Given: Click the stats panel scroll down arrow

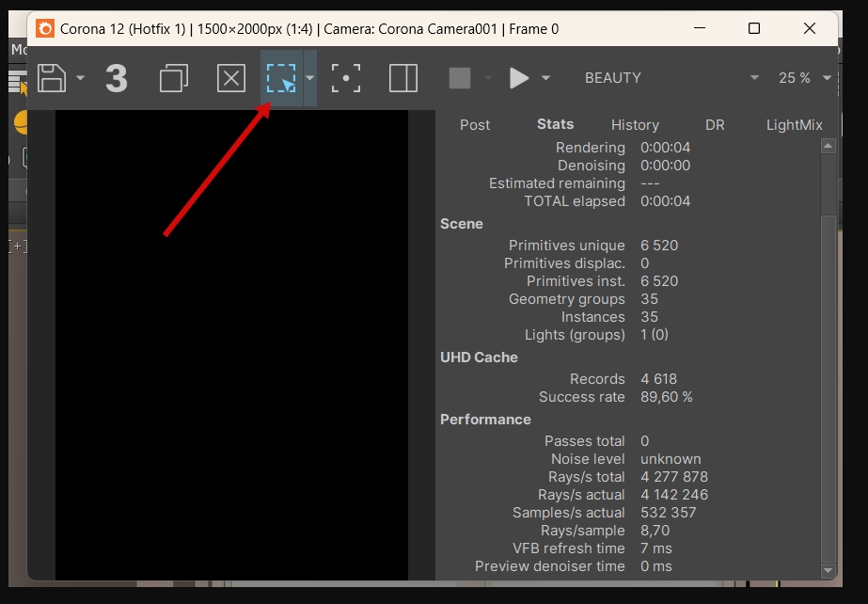Looking at the screenshot, I should pyautogui.click(x=829, y=570).
